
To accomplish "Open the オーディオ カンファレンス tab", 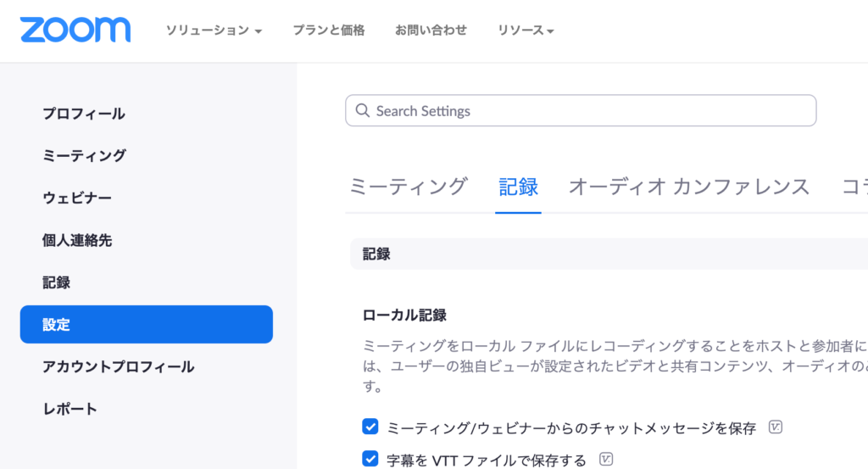I will click(689, 187).
